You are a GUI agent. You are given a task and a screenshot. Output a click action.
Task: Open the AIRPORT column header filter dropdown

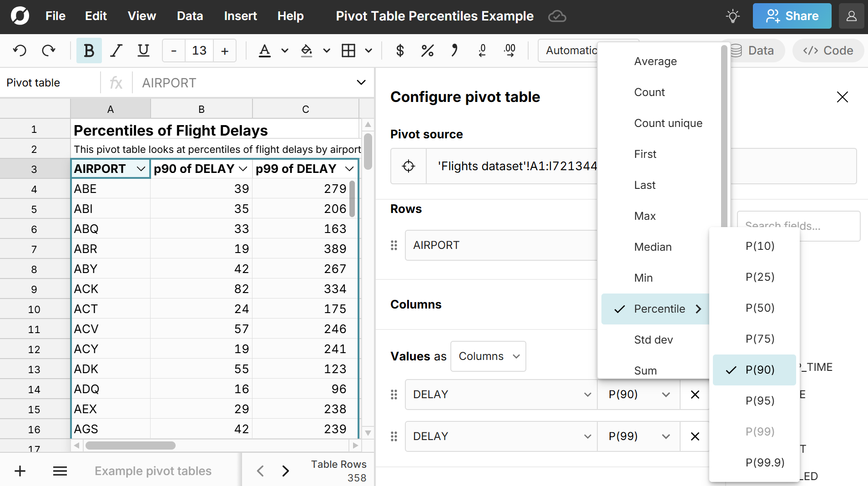(x=141, y=169)
